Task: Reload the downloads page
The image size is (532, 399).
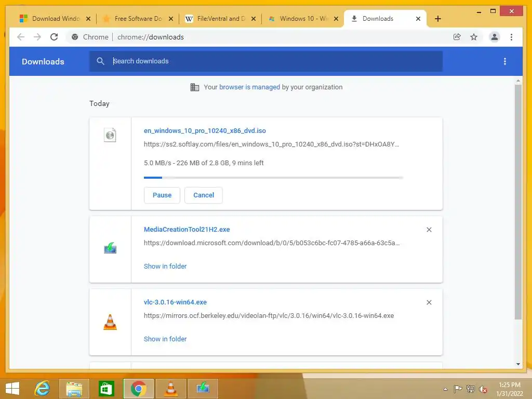Action: click(54, 37)
